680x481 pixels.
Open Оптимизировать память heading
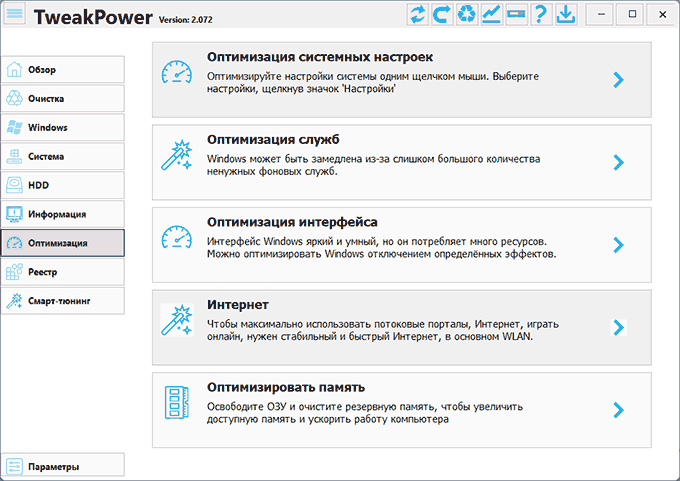pos(286,387)
